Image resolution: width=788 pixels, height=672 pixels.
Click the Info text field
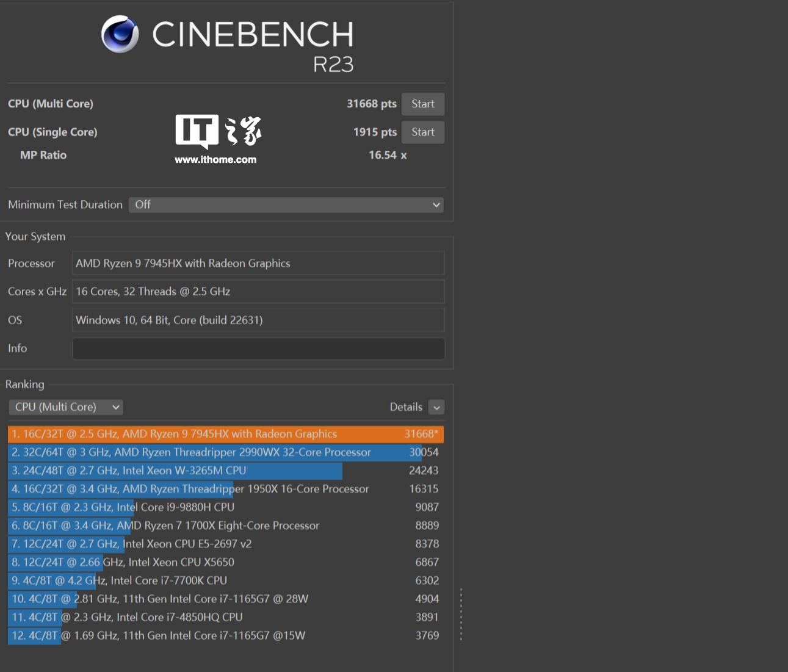(x=258, y=349)
